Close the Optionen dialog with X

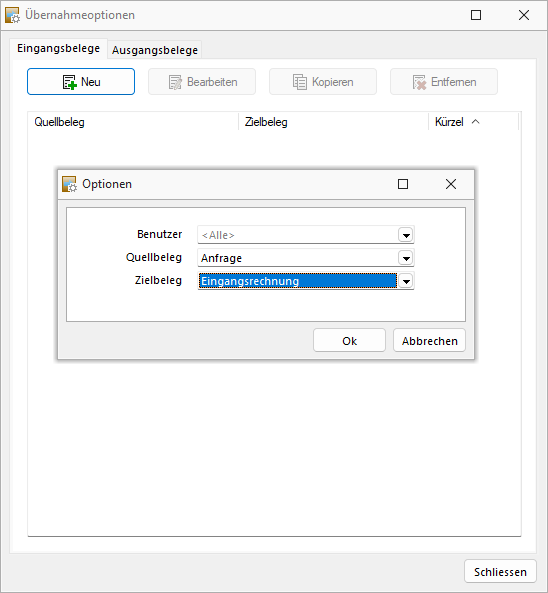(451, 184)
